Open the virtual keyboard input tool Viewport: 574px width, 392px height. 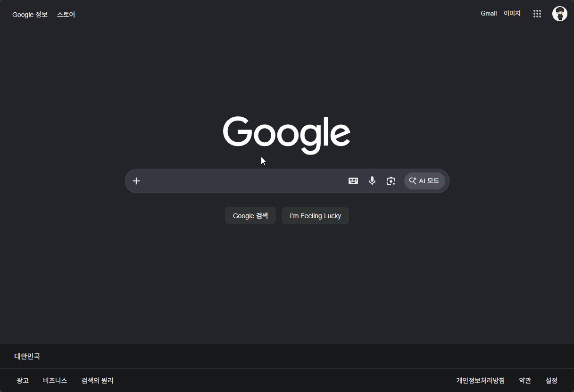click(x=353, y=181)
